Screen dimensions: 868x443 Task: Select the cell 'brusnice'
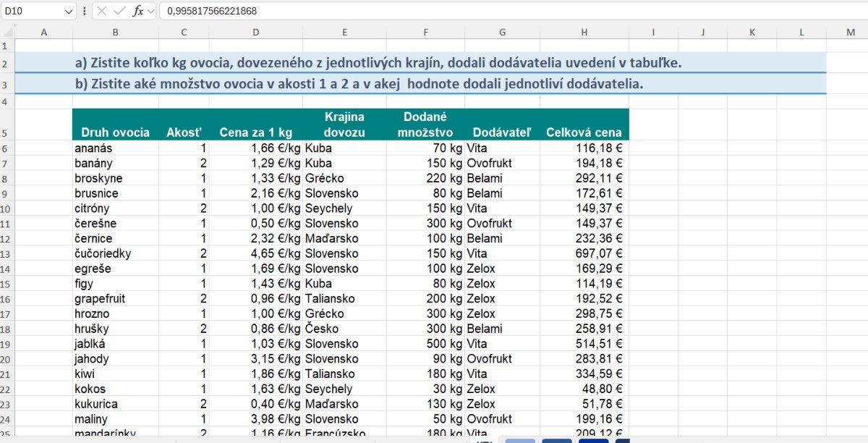click(116, 193)
